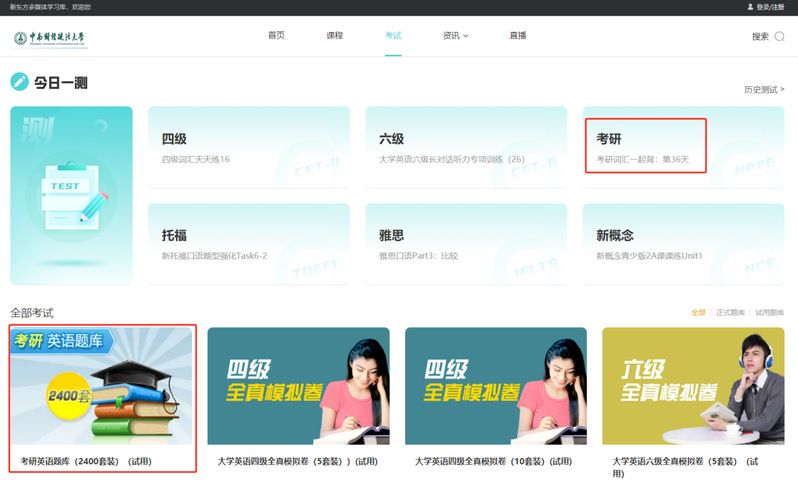Screen dimensions: 798x487
Task: Open 历史测试 history link
Action: [764, 90]
